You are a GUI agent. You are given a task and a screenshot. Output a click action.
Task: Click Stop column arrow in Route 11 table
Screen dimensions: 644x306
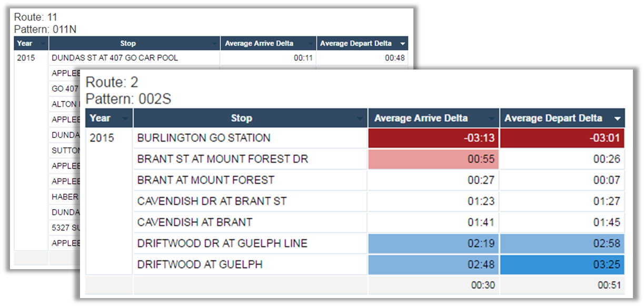(x=215, y=43)
